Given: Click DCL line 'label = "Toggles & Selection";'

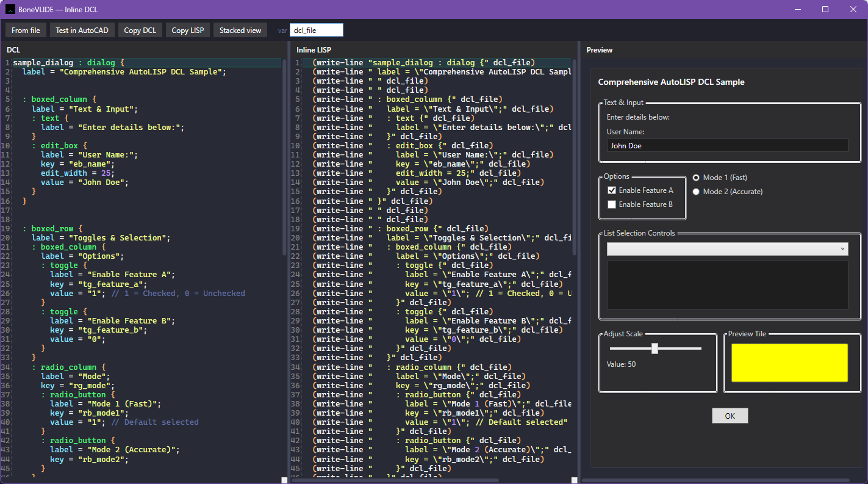Looking at the screenshot, I should pos(101,238).
